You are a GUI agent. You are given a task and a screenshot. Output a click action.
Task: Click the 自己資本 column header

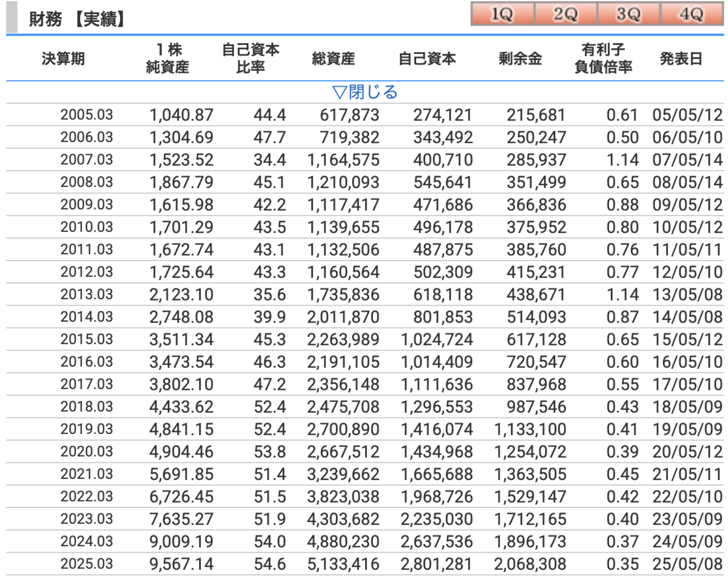(427, 59)
